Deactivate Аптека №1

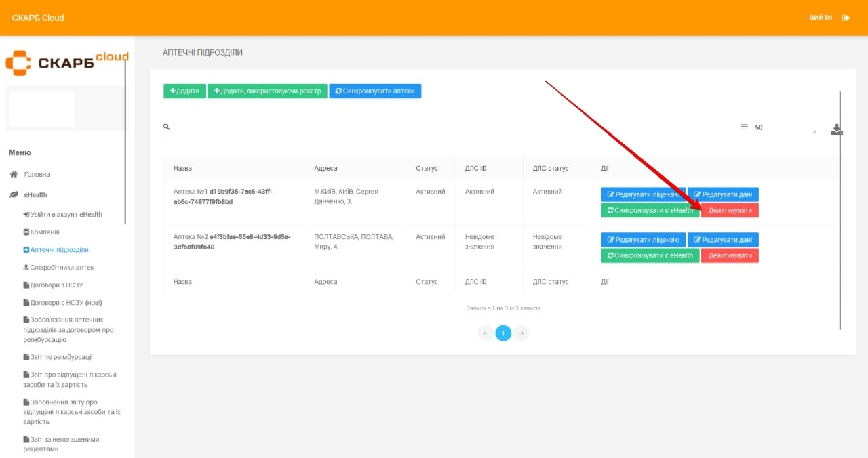730,211
